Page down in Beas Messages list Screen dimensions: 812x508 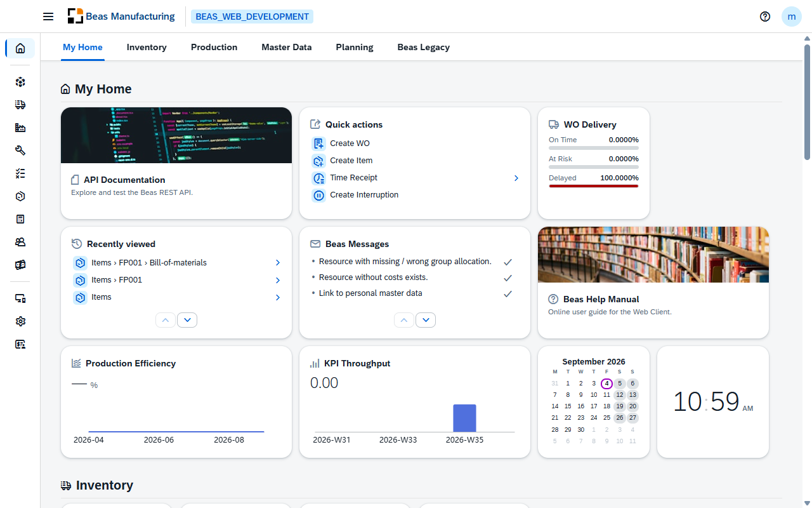(x=426, y=320)
